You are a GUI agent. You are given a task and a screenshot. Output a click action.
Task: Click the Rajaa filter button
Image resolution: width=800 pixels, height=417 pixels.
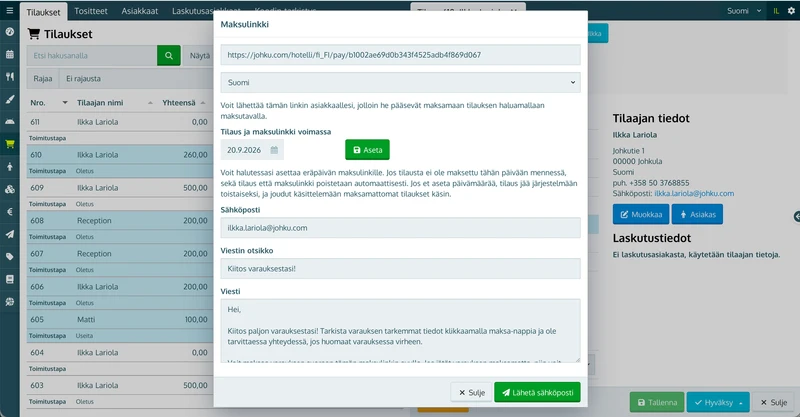click(43, 79)
